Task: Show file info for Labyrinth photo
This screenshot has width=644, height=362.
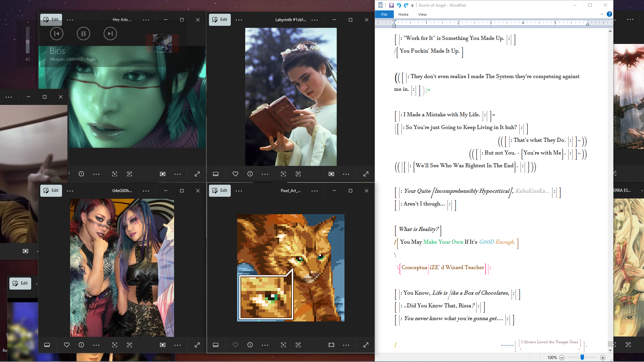Action: click(x=250, y=174)
